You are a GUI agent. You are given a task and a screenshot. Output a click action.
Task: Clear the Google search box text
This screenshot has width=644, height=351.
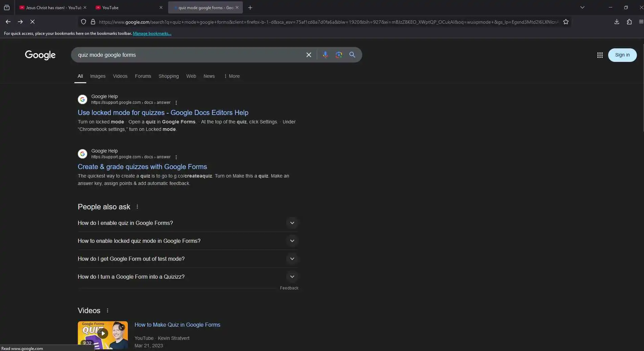click(309, 55)
